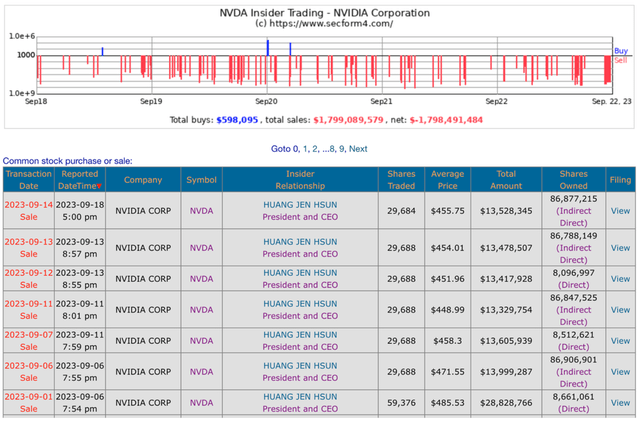Open HUANG JEN HSUN in 2023-09-13 row

pos(300,242)
